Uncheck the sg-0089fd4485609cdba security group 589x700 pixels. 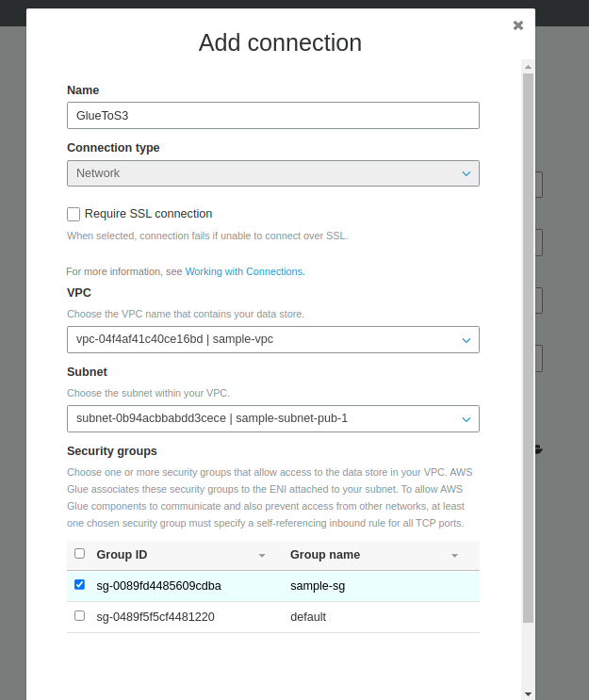click(x=79, y=584)
